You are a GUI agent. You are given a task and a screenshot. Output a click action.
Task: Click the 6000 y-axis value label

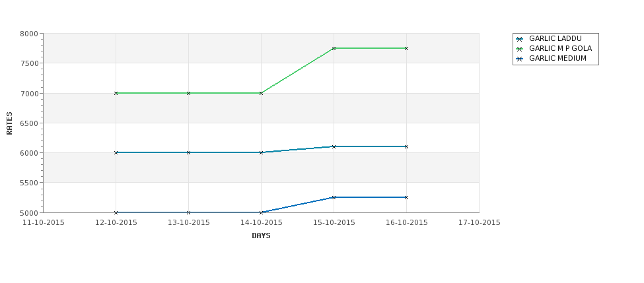pyautogui.click(x=29, y=153)
